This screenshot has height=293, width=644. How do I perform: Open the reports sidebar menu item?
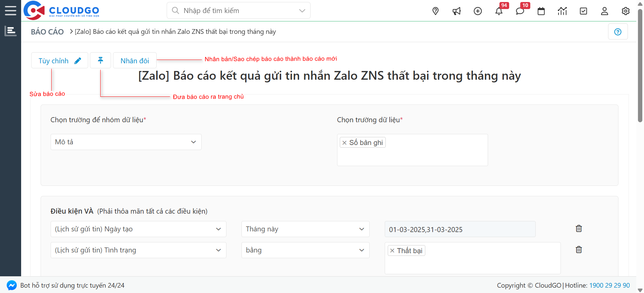pos(10,31)
